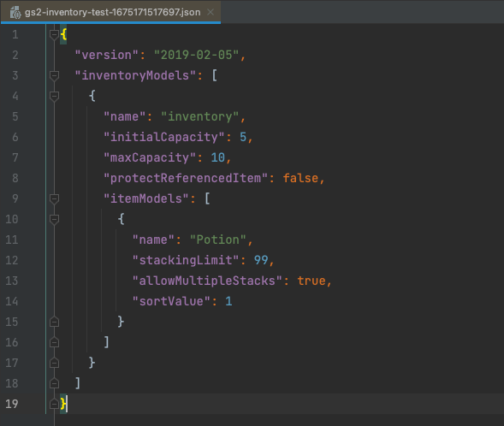Click the value 1 of sortValue
Viewport: 504px width, 426px height.
228,301
